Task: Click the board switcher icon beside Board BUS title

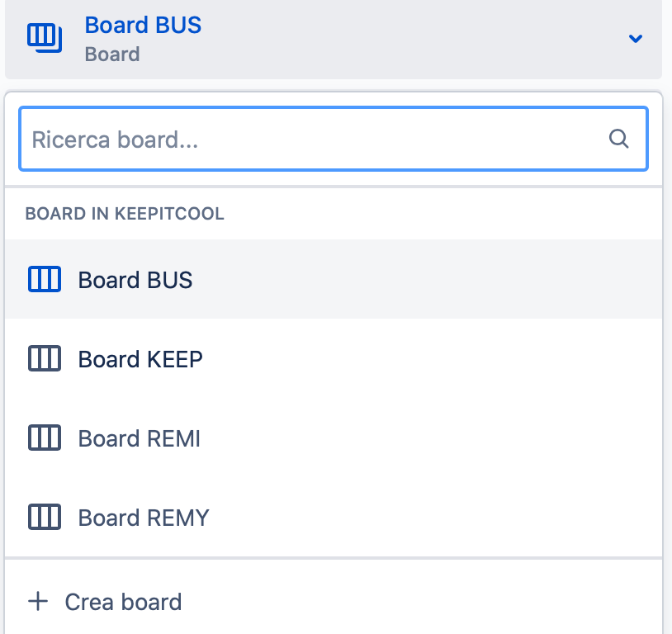Action: [45, 38]
